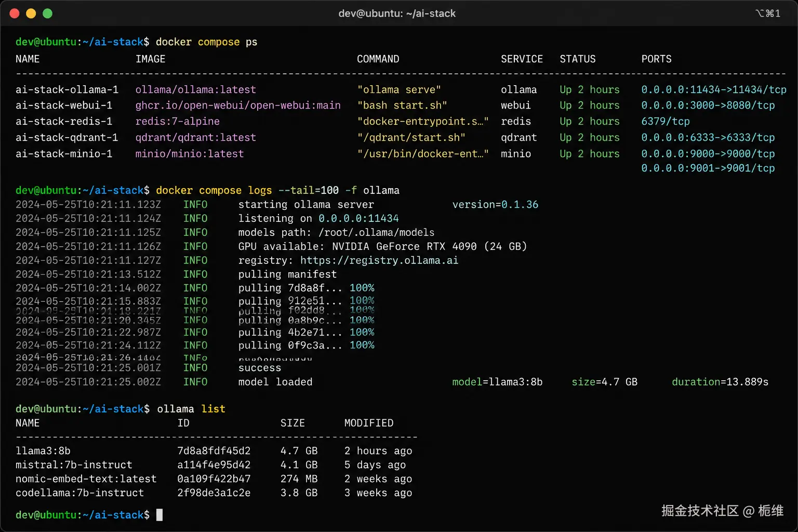Click the SERVICE column header
Viewport: 798px width, 532px height.
point(522,59)
